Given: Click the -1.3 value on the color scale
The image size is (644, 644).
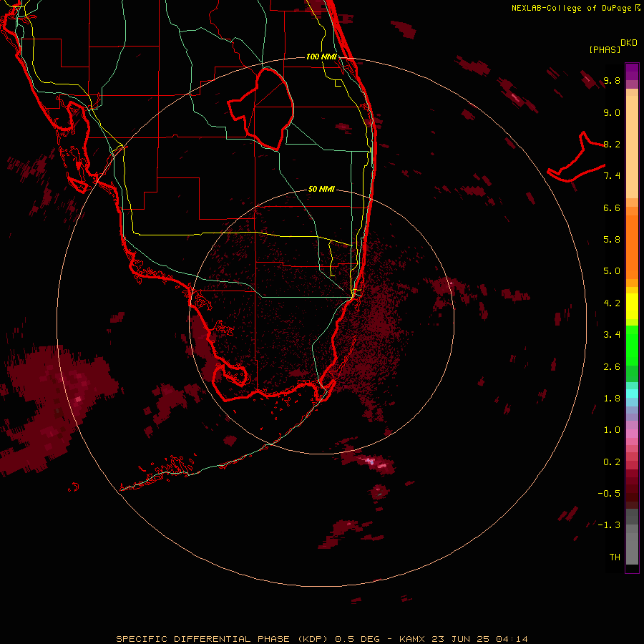Looking at the screenshot, I should point(609,525).
